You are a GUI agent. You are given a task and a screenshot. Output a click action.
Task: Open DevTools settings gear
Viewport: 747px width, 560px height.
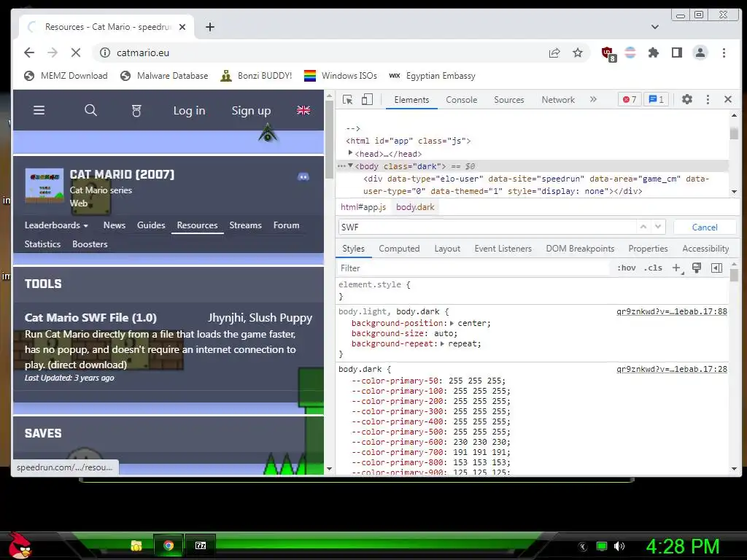[687, 99]
